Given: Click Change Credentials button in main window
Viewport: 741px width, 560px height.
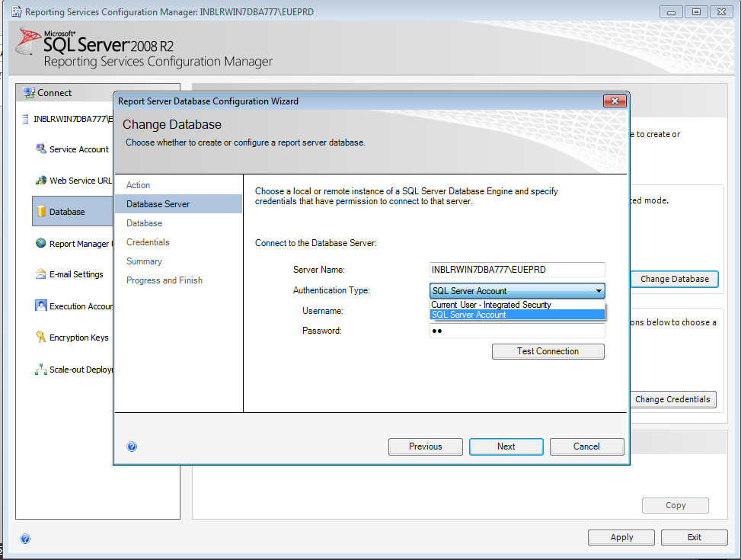Looking at the screenshot, I should point(672,399).
